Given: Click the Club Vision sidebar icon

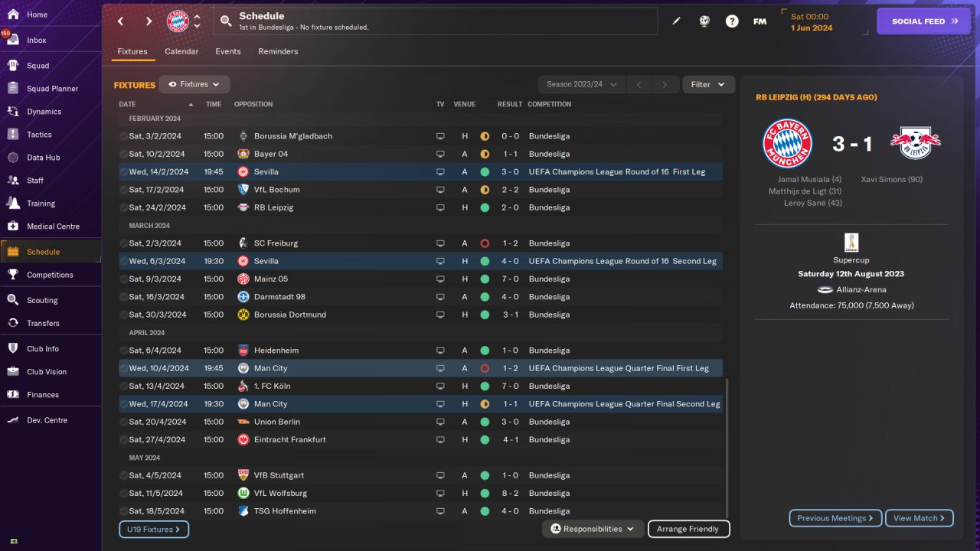Looking at the screenshot, I should (12, 372).
